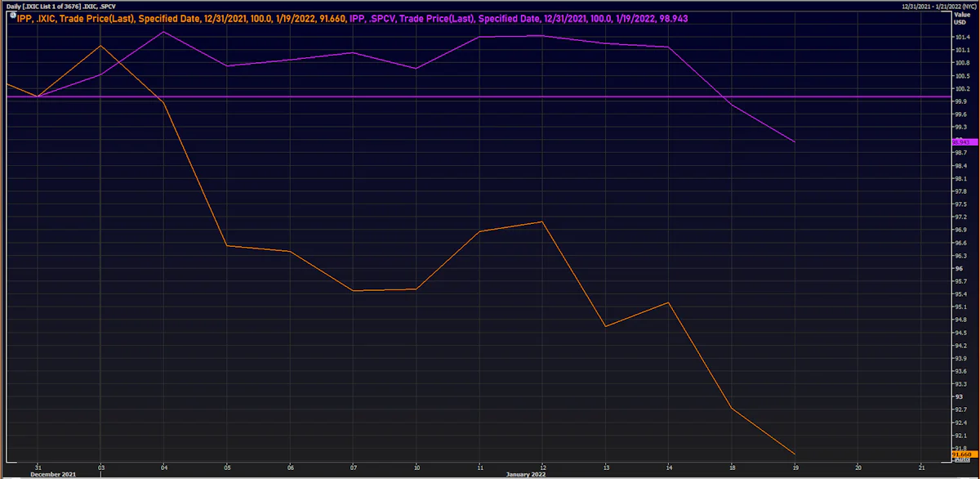Click the 04 date tick on the axis
The width and height of the screenshot is (980, 479).
pos(164,467)
